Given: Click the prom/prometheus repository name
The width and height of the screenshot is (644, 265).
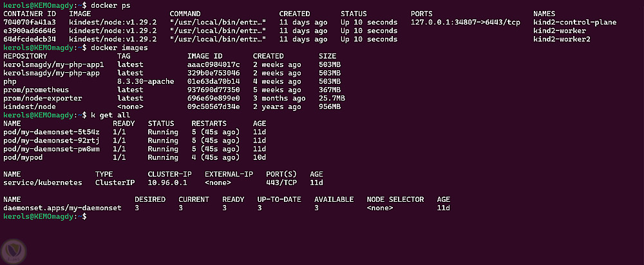Looking at the screenshot, I should (36, 90).
